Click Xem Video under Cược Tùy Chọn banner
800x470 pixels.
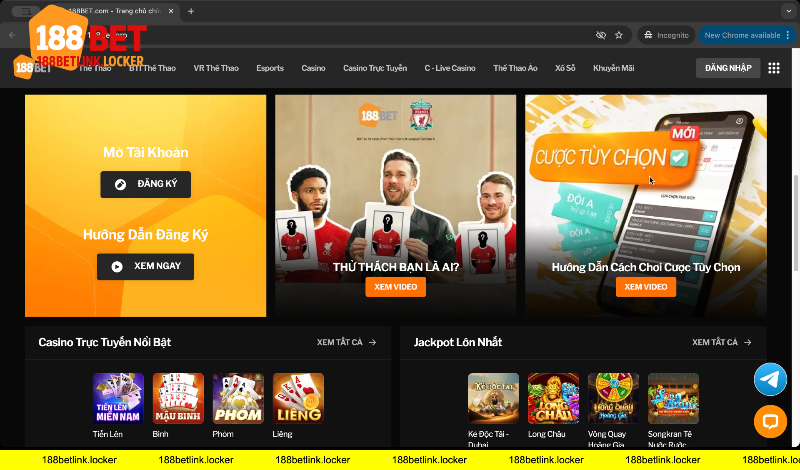pos(645,287)
